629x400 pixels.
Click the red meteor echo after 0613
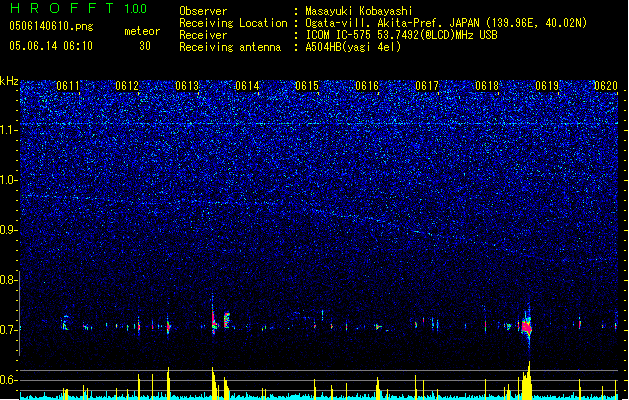pyautogui.click(x=213, y=320)
